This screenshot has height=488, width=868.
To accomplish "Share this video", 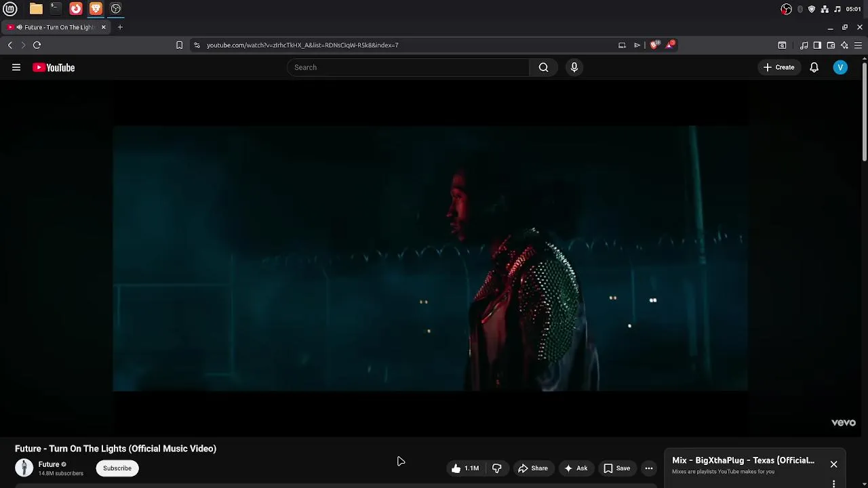I will click(532, 468).
